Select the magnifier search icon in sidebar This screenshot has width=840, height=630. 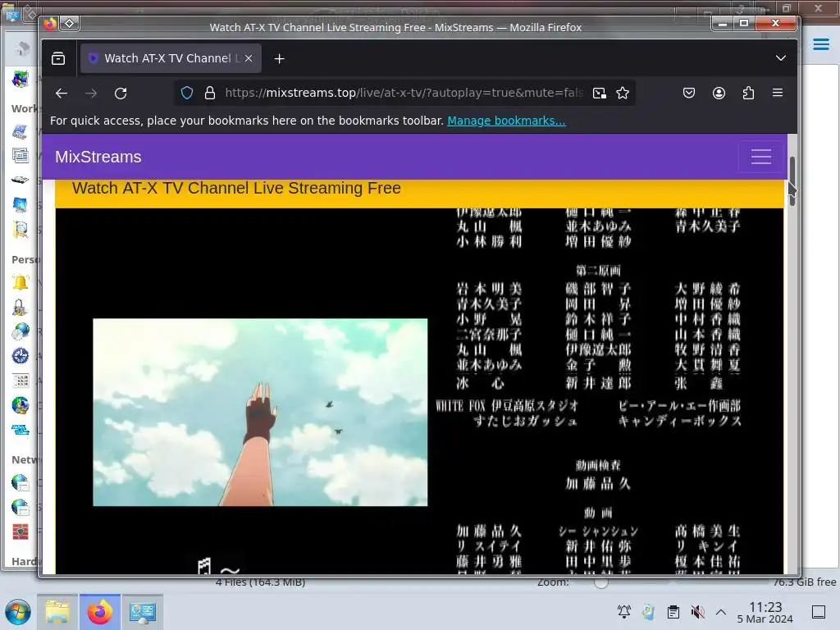coord(21,230)
